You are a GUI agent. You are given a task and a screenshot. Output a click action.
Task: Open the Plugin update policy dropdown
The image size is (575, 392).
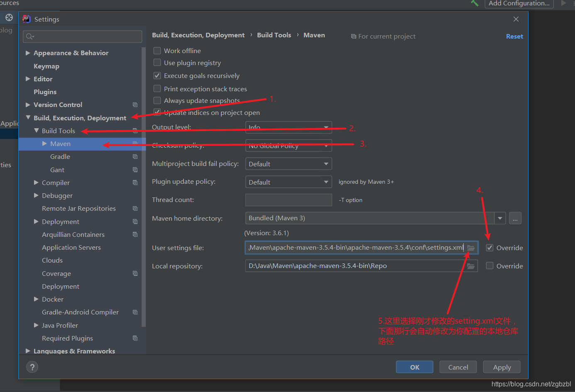[289, 182]
